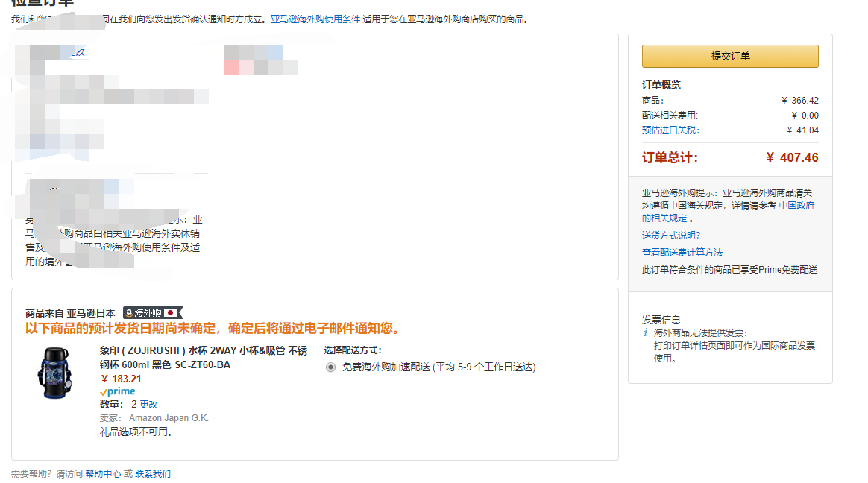The image size is (868, 483).
Task: Click the prime logo under the price
Action: 118,391
